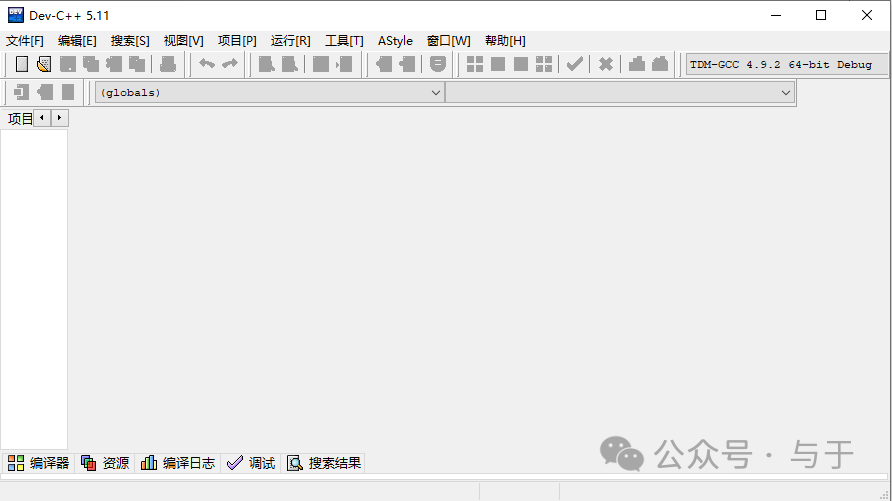Click the Toggle bookmark toolbar icon
Image resolution: width=892 pixels, height=501 pixels.
coord(45,92)
